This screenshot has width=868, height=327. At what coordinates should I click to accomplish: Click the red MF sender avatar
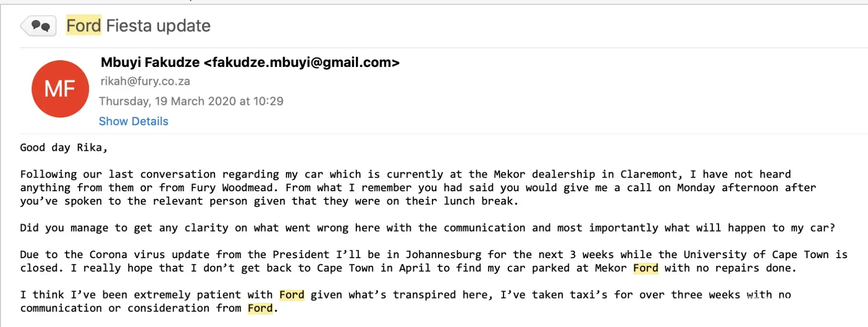point(60,89)
